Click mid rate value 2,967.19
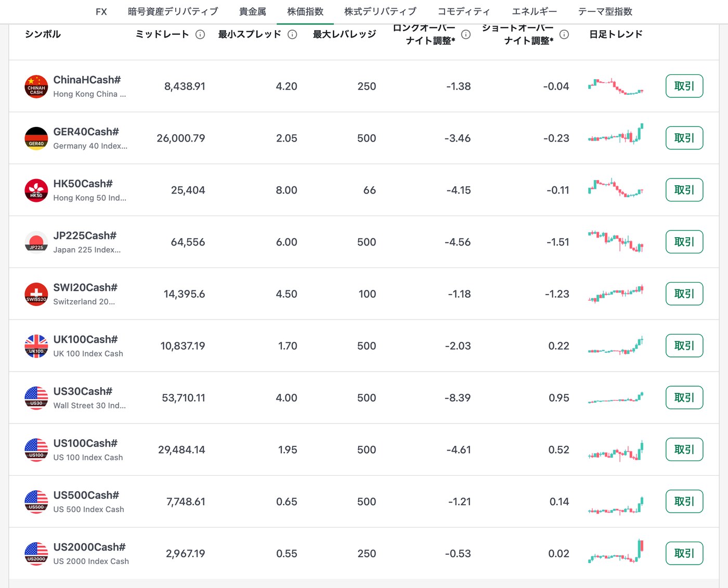 tap(186, 554)
